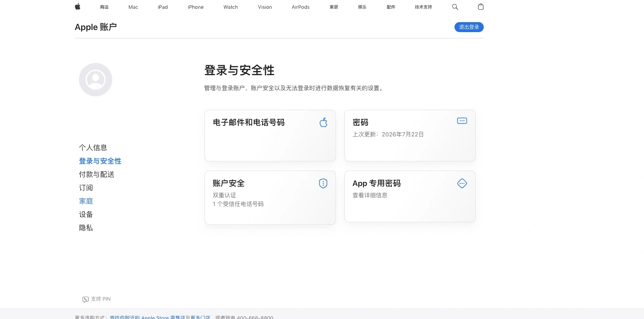Image resolution: width=644 pixels, height=319 pixels.
Task: Go to 个人信息 in the sidebar
Action: pyautogui.click(x=93, y=148)
